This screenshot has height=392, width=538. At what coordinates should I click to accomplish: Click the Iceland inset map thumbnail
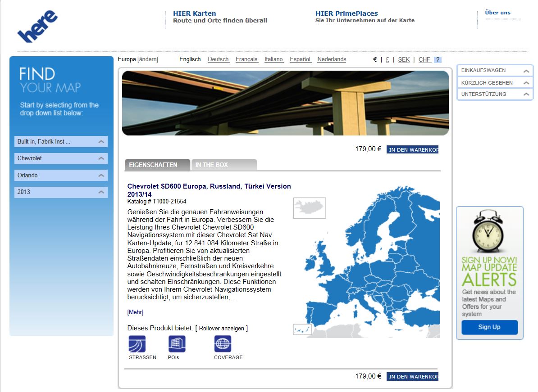pos(309,208)
